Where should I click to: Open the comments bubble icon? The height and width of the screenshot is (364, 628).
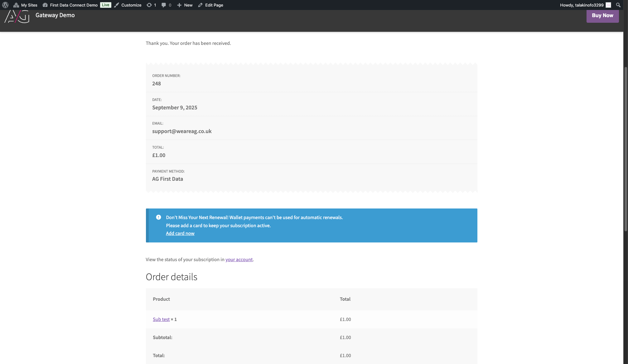(164, 5)
